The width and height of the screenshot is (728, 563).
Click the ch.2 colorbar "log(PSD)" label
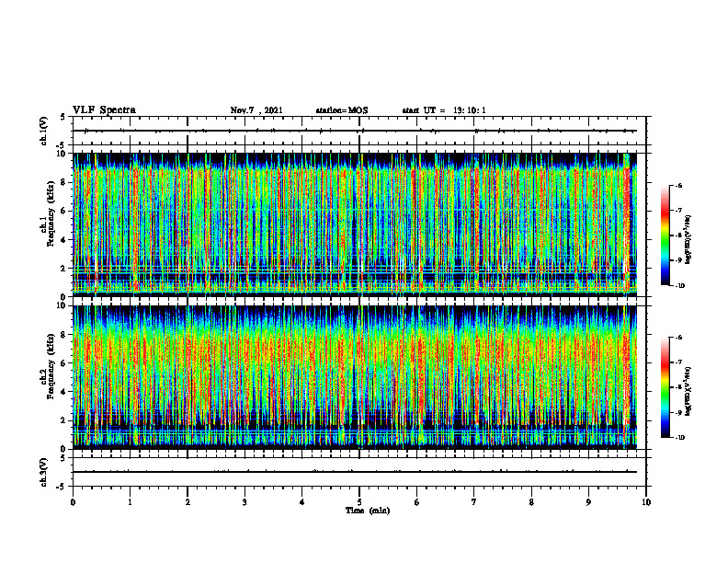pos(688,392)
